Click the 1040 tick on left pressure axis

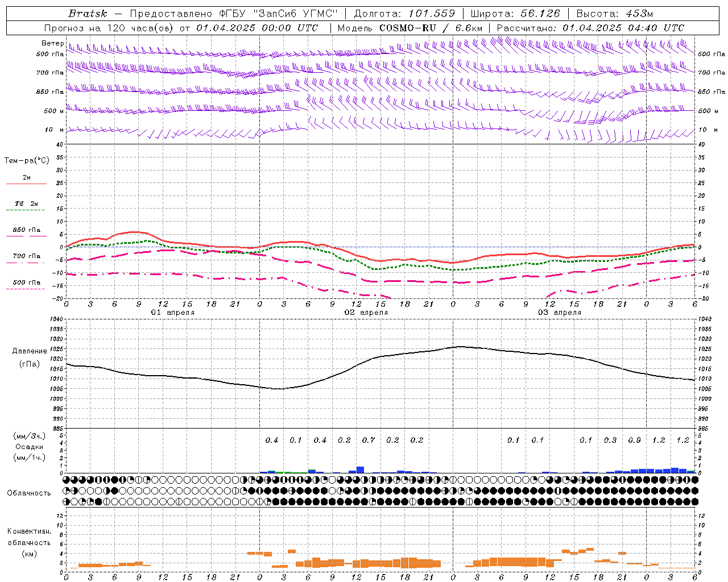56,319
